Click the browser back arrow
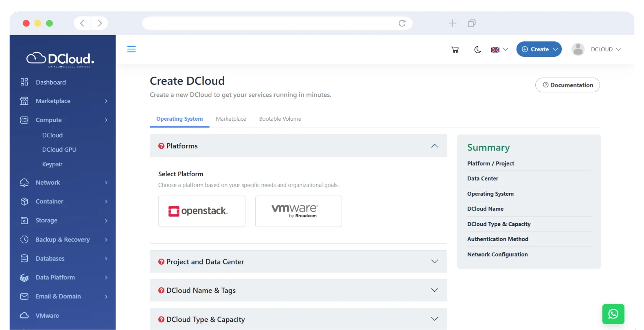 [82, 23]
